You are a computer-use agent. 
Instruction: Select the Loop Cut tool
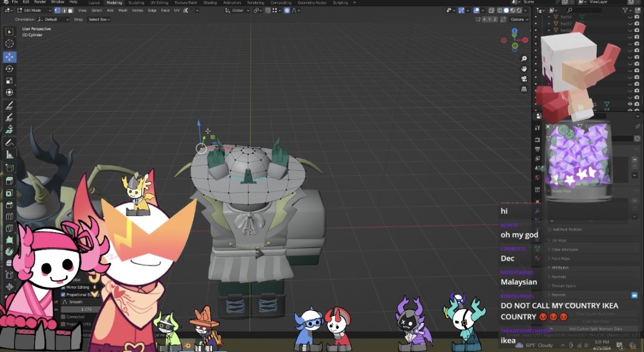pos(9,216)
